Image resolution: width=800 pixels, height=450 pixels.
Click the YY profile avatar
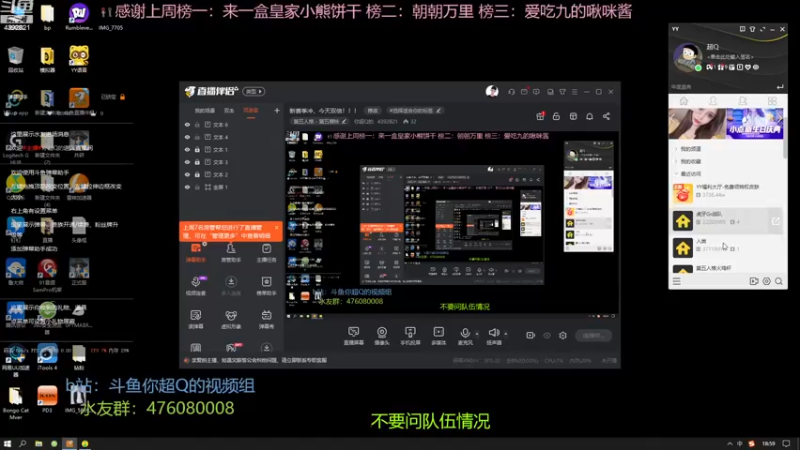pyautogui.click(x=688, y=56)
